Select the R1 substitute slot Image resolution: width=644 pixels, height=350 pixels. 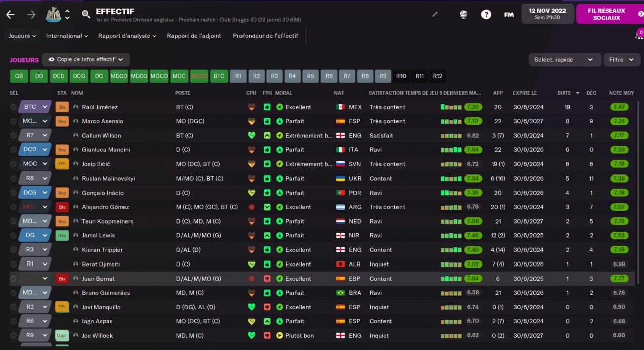point(238,76)
